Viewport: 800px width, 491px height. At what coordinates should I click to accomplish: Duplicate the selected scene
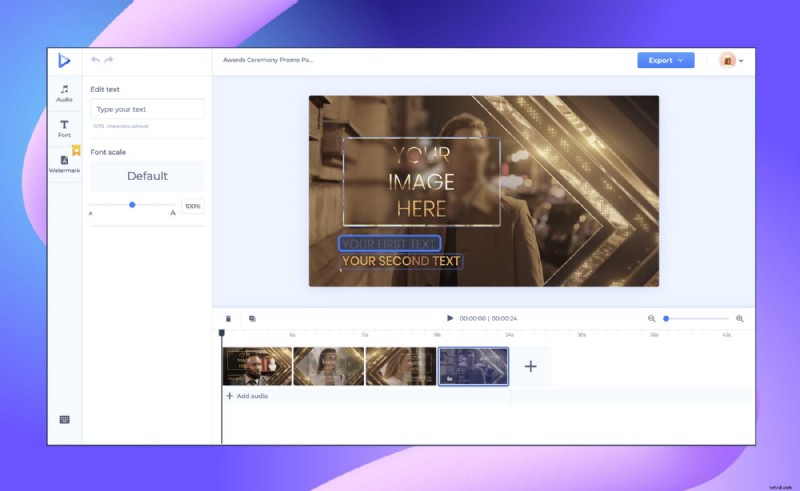252,318
